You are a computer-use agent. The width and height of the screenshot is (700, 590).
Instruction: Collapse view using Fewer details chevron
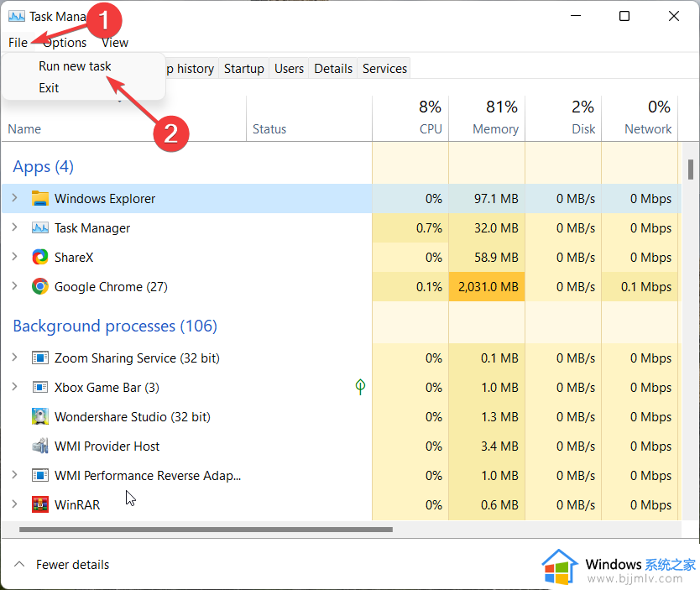19,564
